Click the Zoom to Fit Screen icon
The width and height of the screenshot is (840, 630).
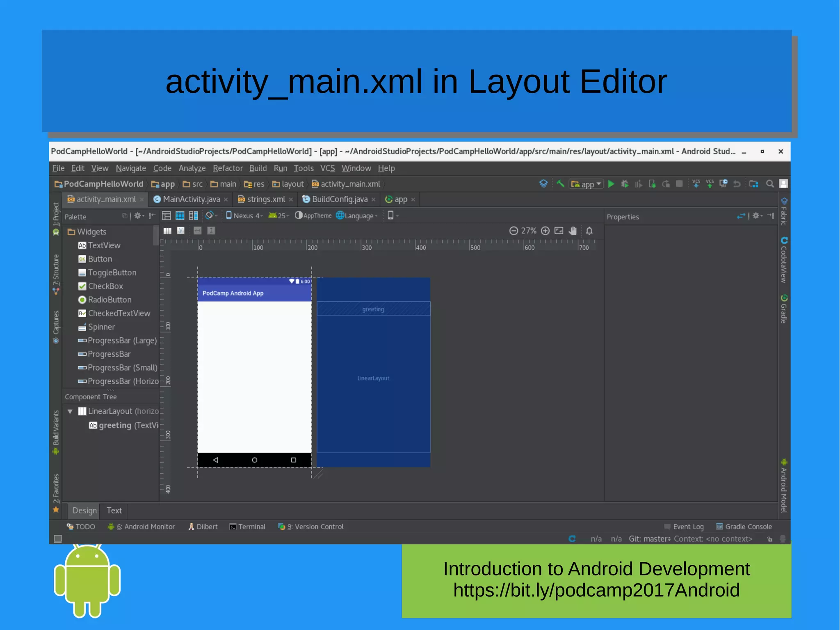click(x=559, y=231)
